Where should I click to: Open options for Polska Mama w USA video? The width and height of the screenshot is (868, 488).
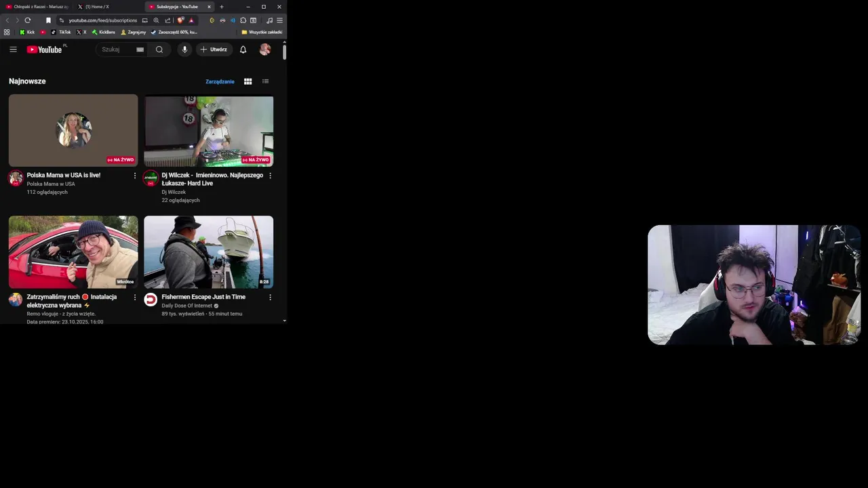[134, 176]
